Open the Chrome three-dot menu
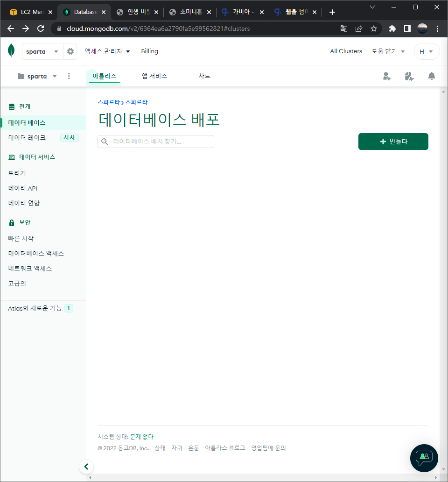Viewport: 448px width, 482px height. coord(437,28)
